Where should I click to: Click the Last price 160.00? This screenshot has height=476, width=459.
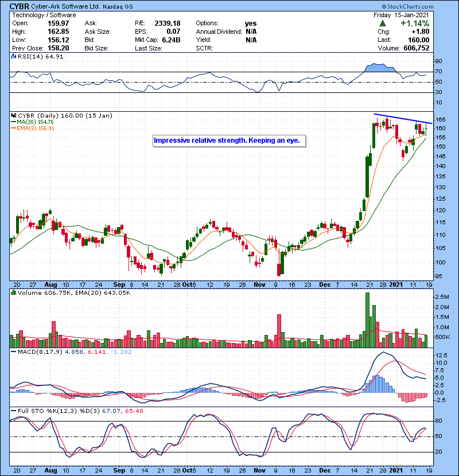pos(419,40)
